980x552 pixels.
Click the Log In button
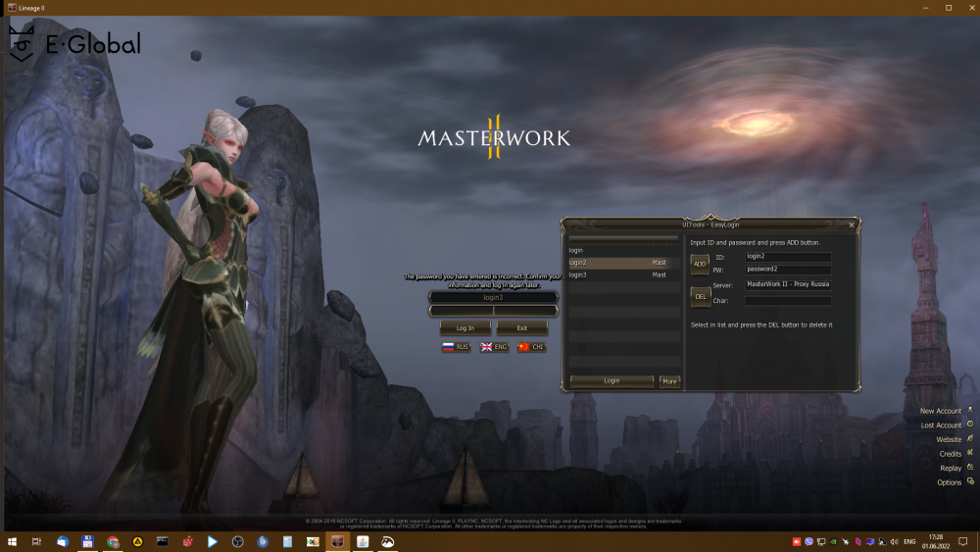tap(465, 328)
